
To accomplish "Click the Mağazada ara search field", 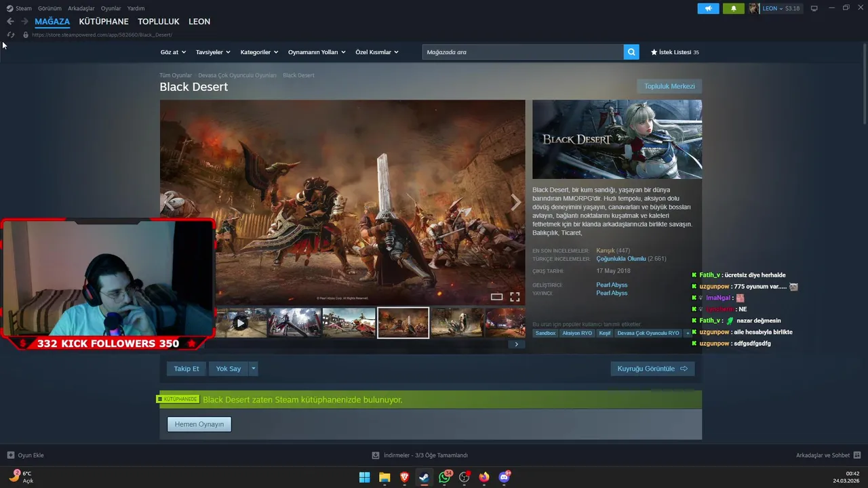I will 523,52.
